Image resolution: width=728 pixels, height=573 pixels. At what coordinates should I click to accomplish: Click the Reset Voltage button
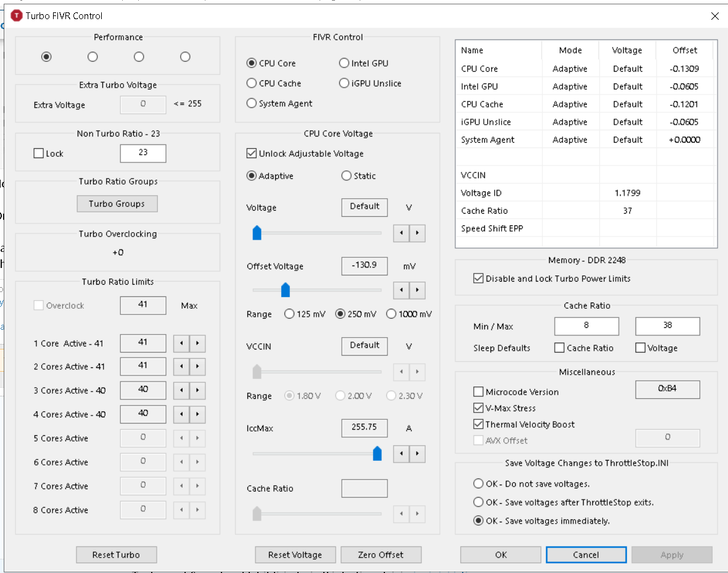296,555
